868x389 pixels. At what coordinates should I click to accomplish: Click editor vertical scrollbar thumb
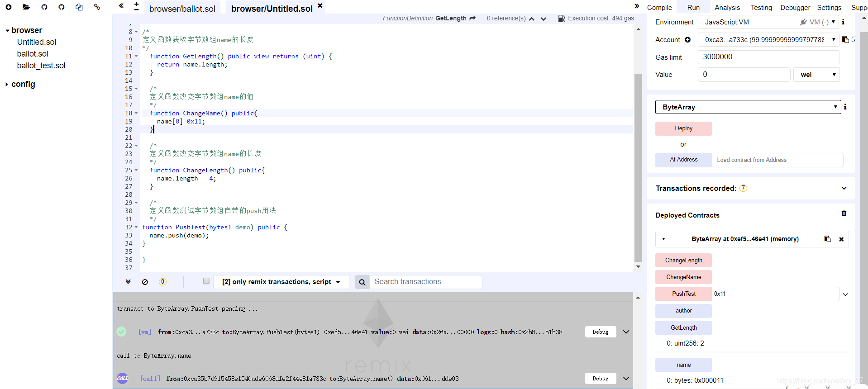[638, 167]
